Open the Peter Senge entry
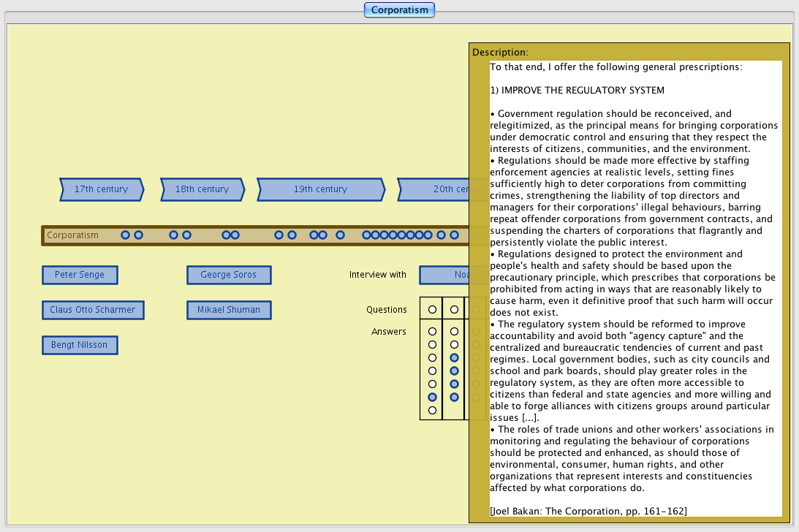Screen dimensions: 799x532 (80, 275)
